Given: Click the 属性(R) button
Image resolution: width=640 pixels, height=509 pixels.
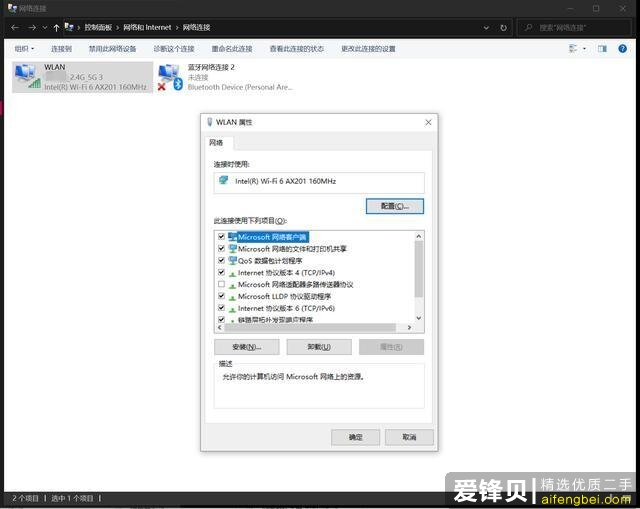Looking at the screenshot, I should tap(391, 347).
